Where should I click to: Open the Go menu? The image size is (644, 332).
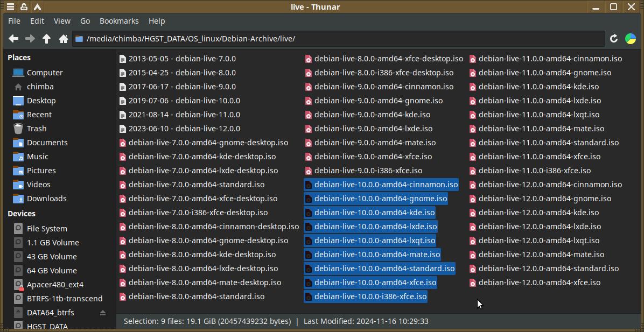[85, 21]
